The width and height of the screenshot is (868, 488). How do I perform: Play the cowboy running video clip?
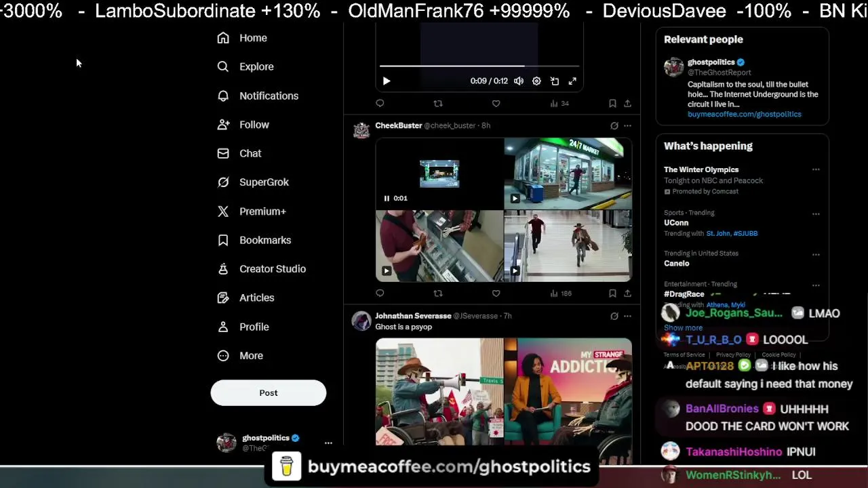pos(515,271)
